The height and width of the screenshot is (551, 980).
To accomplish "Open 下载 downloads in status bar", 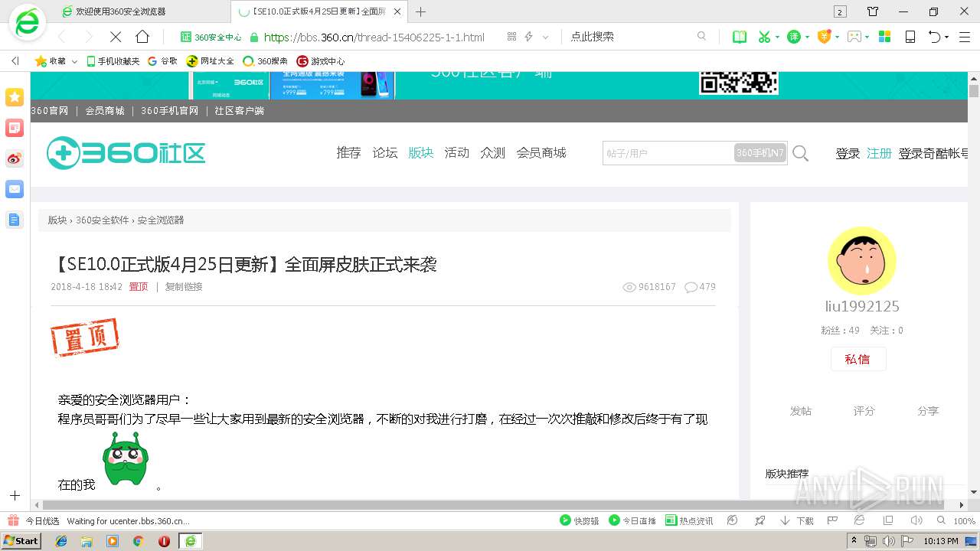I will coord(797,520).
